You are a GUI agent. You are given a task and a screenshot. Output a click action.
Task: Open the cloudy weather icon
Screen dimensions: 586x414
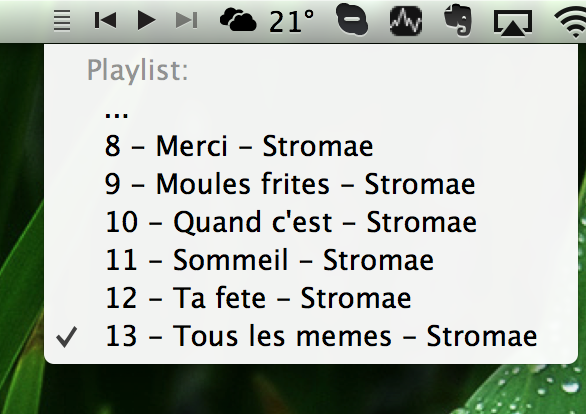(x=238, y=20)
